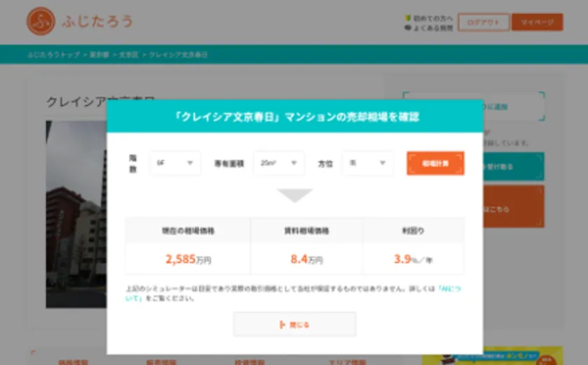The height and width of the screenshot is (365, 588).
Task: Click the building photo behind the dialog
Action: 76,214
